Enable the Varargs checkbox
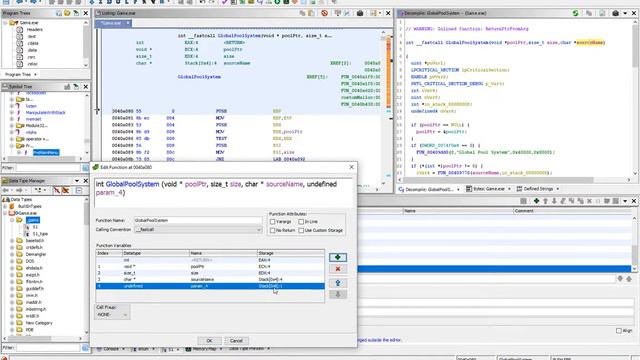The height and width of the screenshot is (360, 640). click(x=273, y=222)
